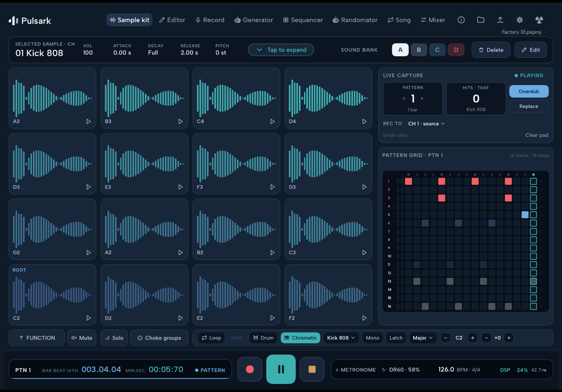Open REC TO CH 1 source dropdown
The image size is (562, 392).
tap(426, 124)
